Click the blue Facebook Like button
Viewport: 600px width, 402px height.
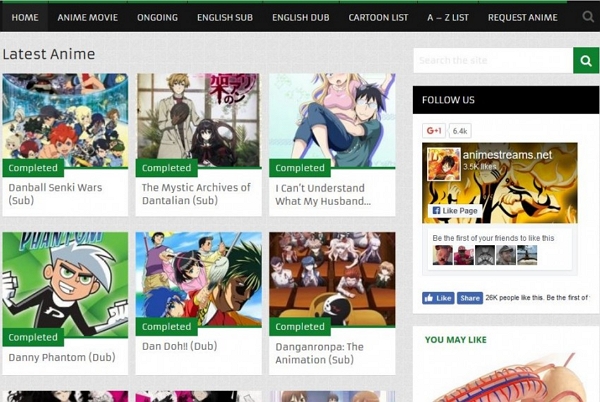click(x=438, y=298)
